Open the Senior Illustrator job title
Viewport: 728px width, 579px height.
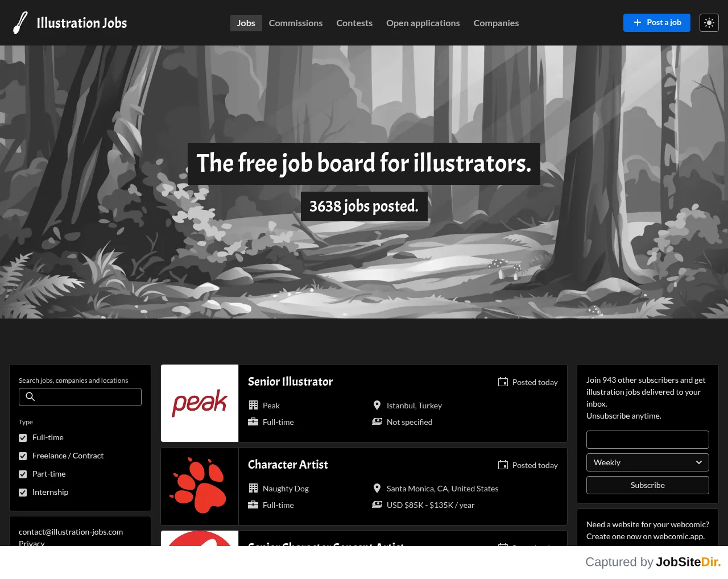290,382
